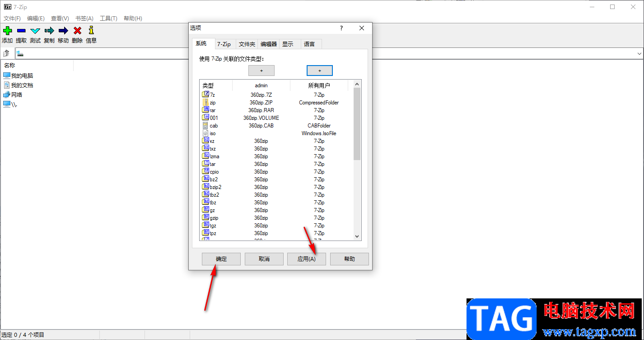The height and width of the screenshot is (340, 644).
Task: Select the 网络 network item
Action: point(13,94)
